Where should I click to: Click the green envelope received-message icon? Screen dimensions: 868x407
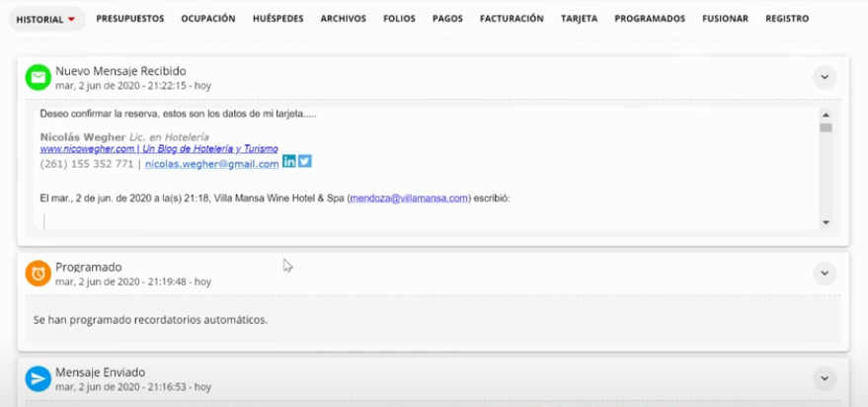click(39, 77)
